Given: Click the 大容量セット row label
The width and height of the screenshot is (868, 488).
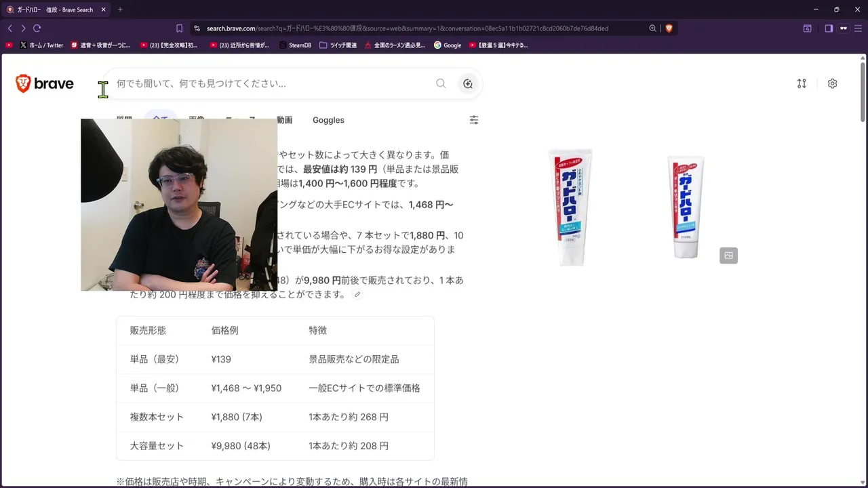Looking at the screenshot, I should click(x=157, y=446).
